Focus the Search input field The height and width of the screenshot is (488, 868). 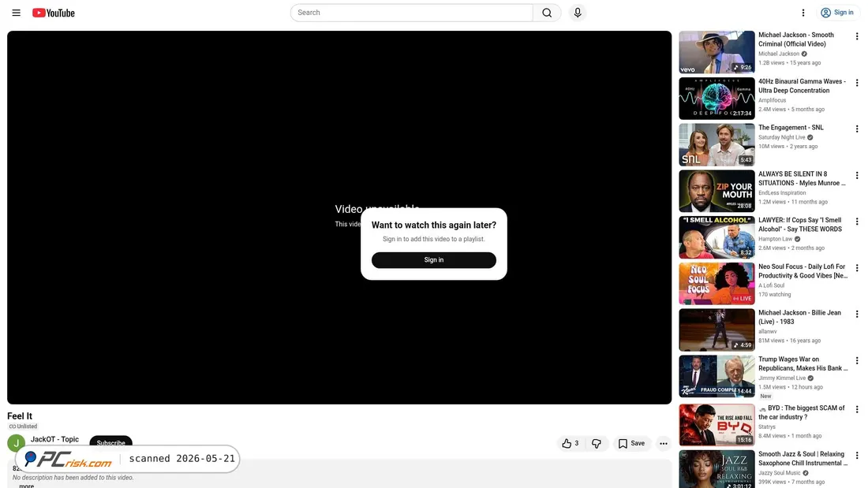point(411,13)
